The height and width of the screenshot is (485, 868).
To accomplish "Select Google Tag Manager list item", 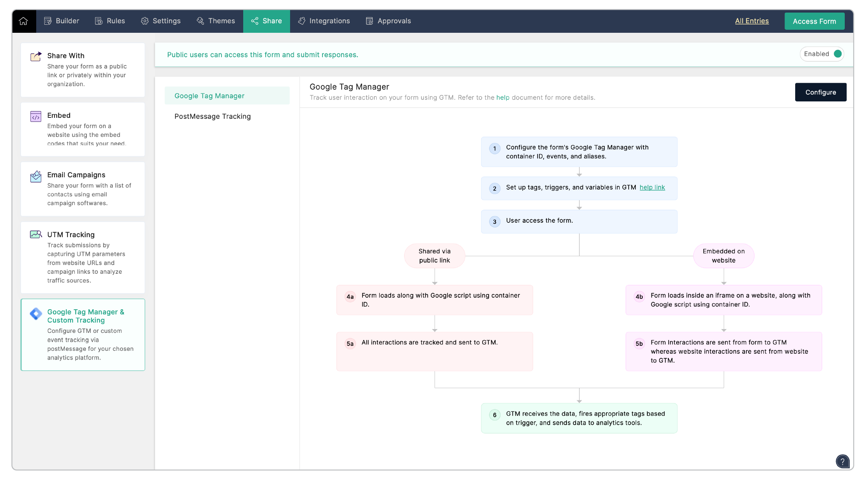I will [x=209, y=96].
